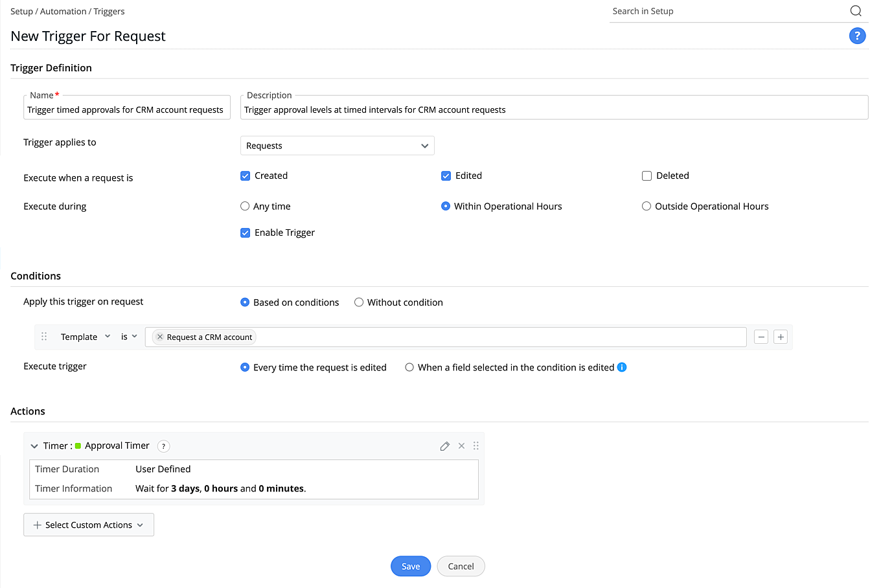This screenshot has width=872, height=588.
Task: Remove the Template condition row with minus icon
Action: (761, 337)
